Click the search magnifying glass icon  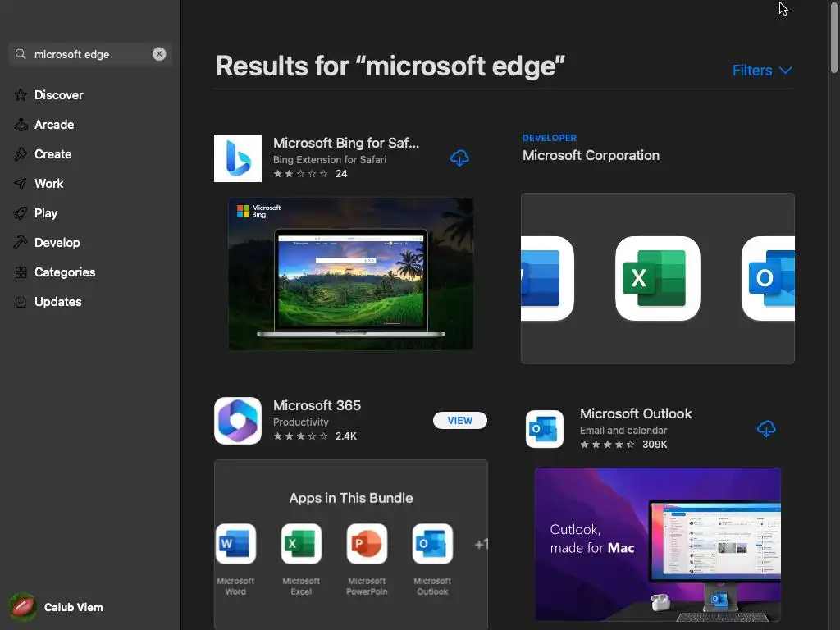(x=21, y=54)
